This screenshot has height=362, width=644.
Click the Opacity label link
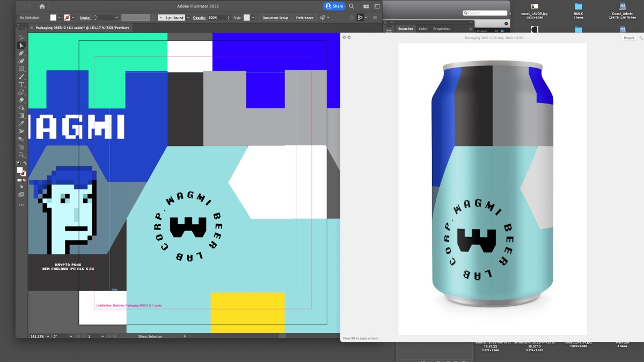[199, 18]
